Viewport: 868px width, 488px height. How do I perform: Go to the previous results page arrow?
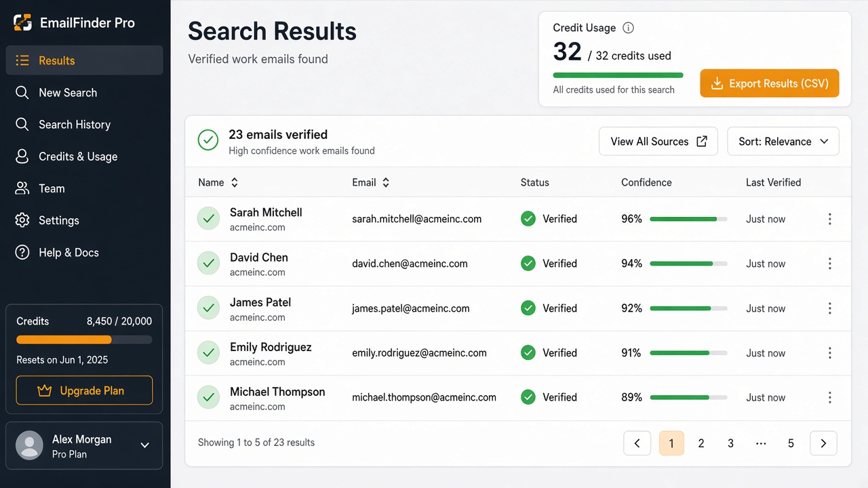tap(637, 443)
